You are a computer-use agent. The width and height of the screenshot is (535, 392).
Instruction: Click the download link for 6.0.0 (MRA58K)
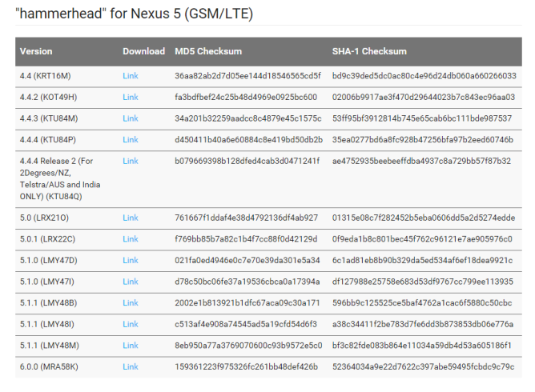[130, 366]
